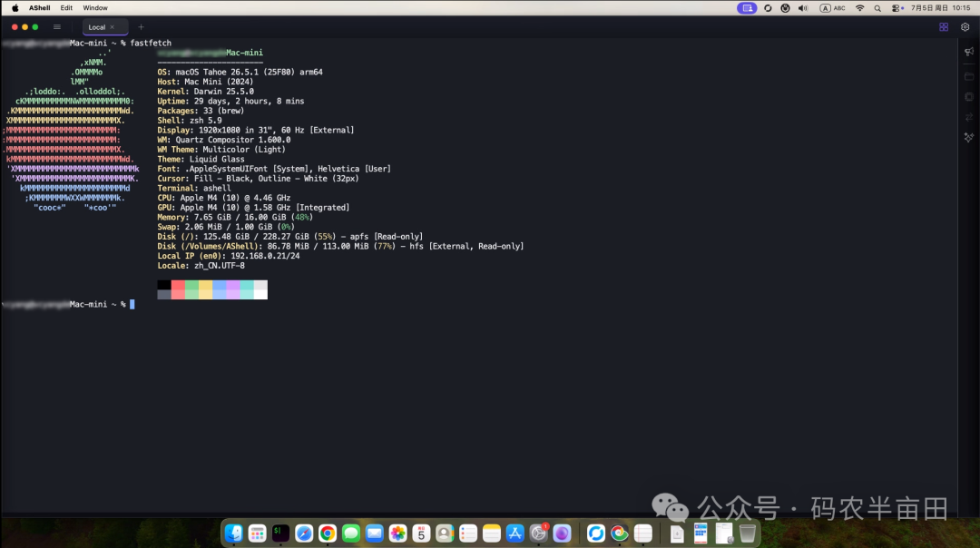Click the purple grid layout icon
The image size is (980, 548).
point(944,27)
